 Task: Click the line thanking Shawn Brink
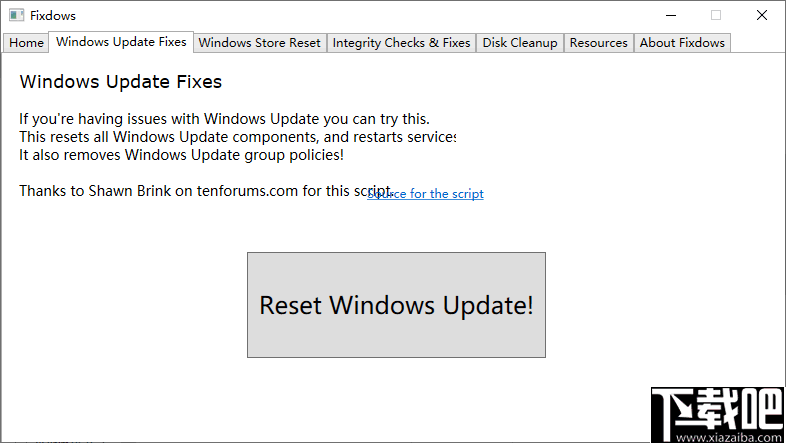pyautogui.click(x=190, y=191)
